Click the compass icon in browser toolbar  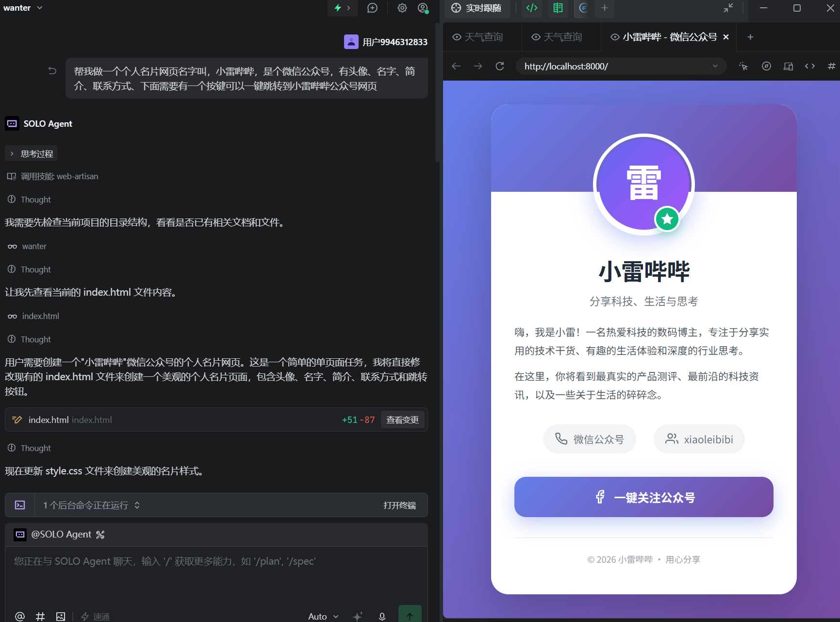pos(766,66)
